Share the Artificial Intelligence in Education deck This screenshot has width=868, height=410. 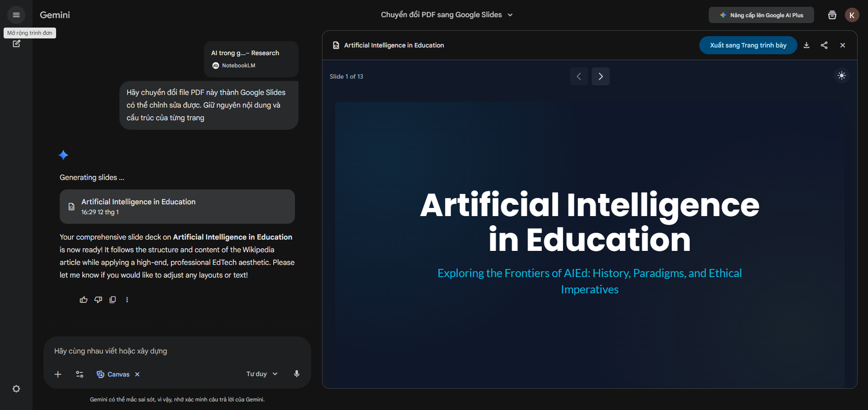[824, 45]
